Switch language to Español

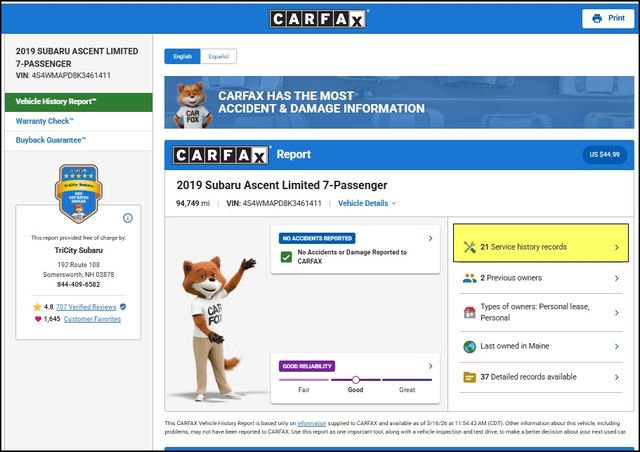pos(217,57)
